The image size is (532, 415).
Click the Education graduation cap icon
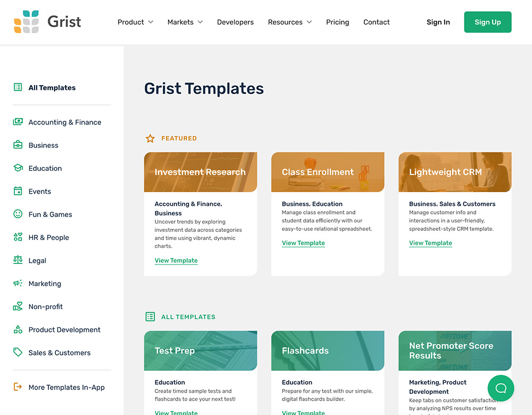point(18,168)
